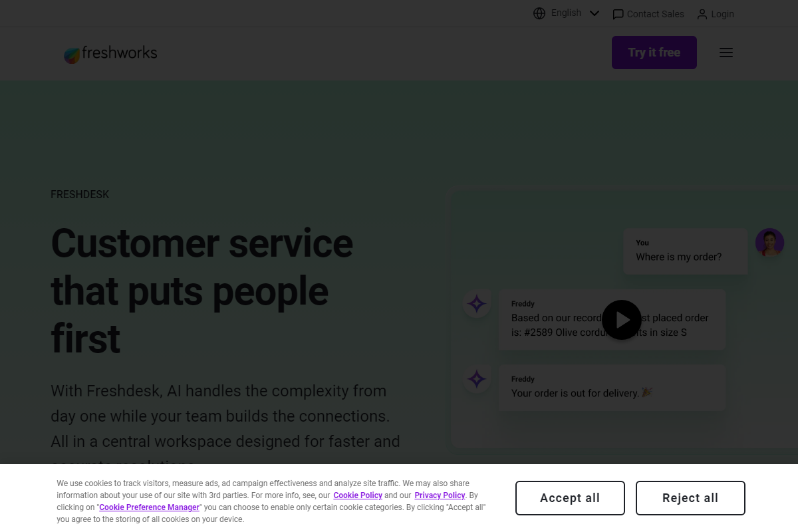Open the Cookie Preference Manager
This screenshot has height=532, width=798.
(x=149, y=507)
